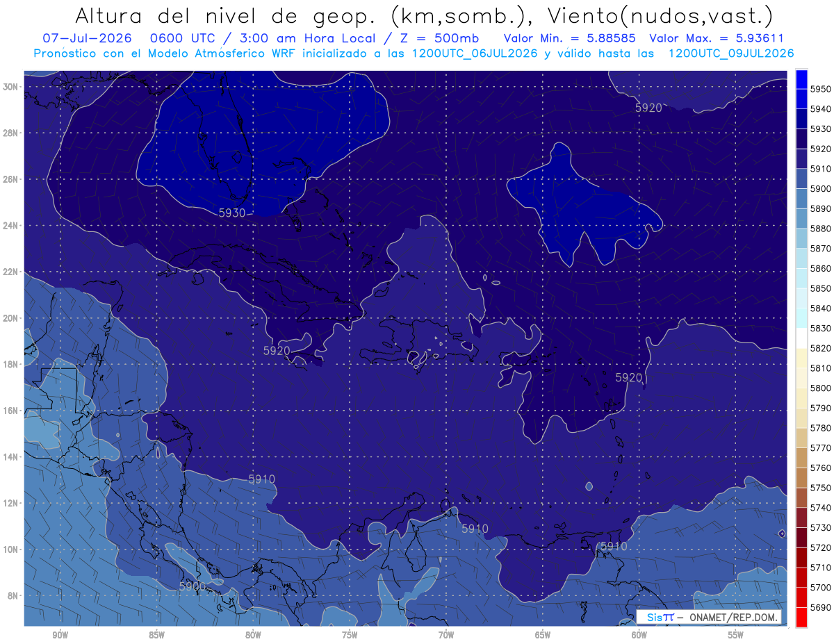
Task: Click the 5710 value on the color scale
Action: click(821, 567)
